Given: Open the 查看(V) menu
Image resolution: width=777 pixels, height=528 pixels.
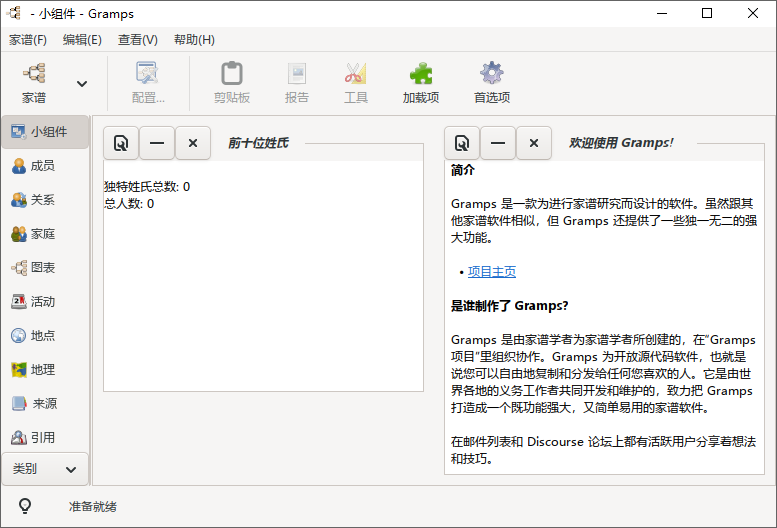Looking at the screenshot, I should pos(138,40).
